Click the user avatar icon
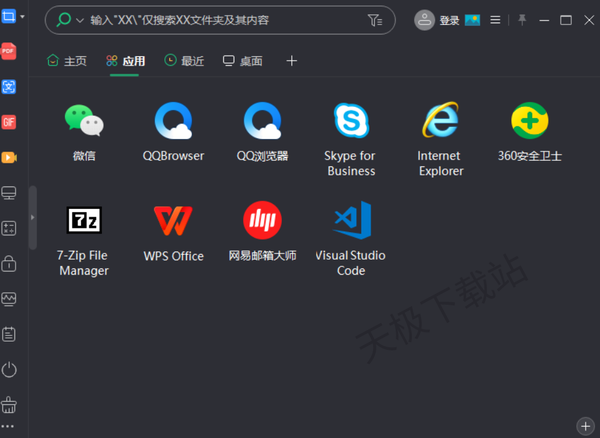600x438 pixels. 424,20
